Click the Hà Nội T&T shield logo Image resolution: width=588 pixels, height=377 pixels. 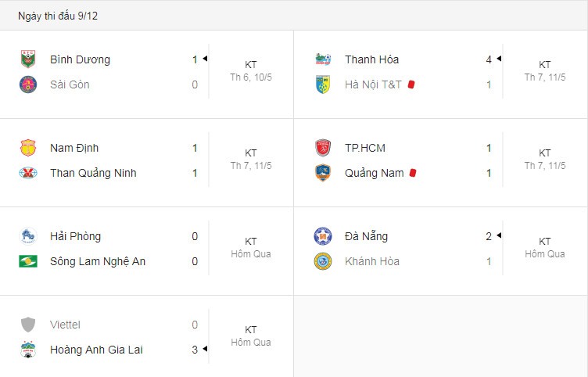point(323,84)
